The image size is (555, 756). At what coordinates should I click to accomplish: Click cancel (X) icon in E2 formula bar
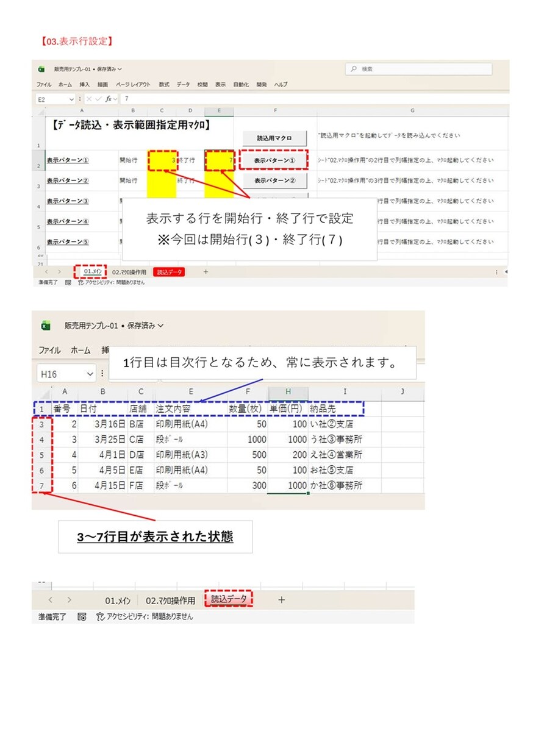click(89, 98)
